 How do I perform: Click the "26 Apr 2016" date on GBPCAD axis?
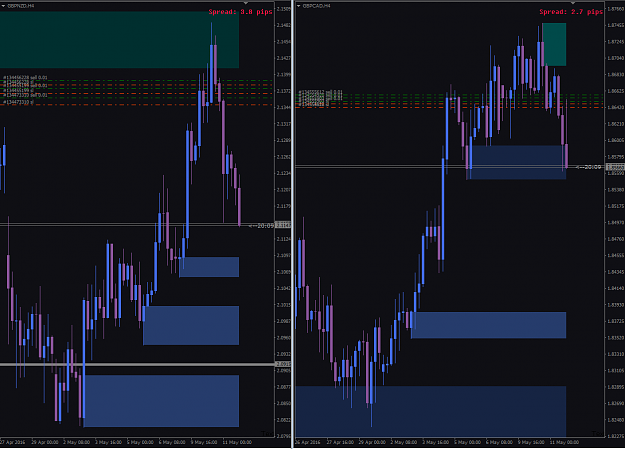pos(308,442)
